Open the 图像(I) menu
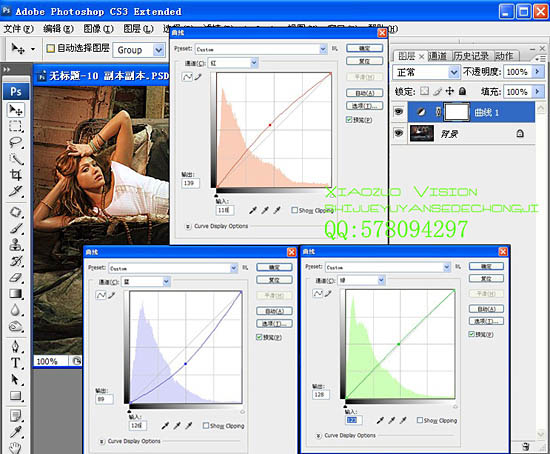This screenshot has width=550, height=454. pos(98,29)
